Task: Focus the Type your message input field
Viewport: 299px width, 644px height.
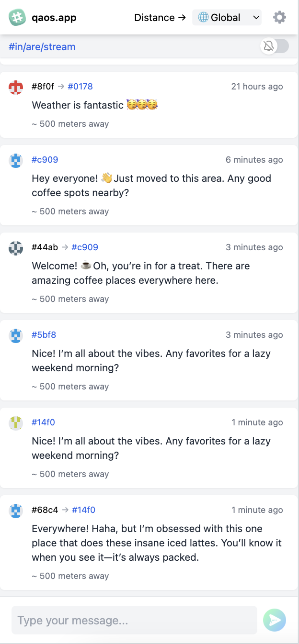Action: (134, 621)
